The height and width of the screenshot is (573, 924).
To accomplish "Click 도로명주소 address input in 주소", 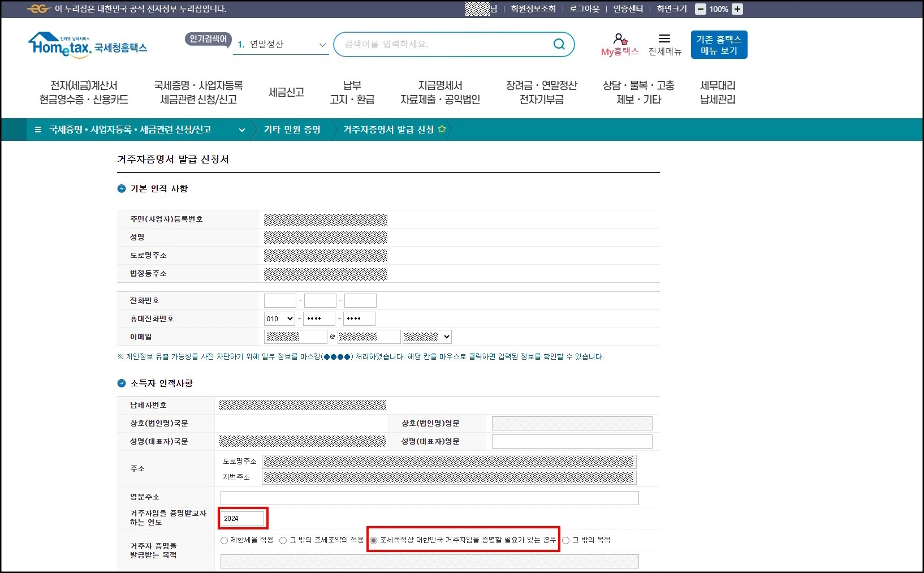I will click(x=449, y=462).
